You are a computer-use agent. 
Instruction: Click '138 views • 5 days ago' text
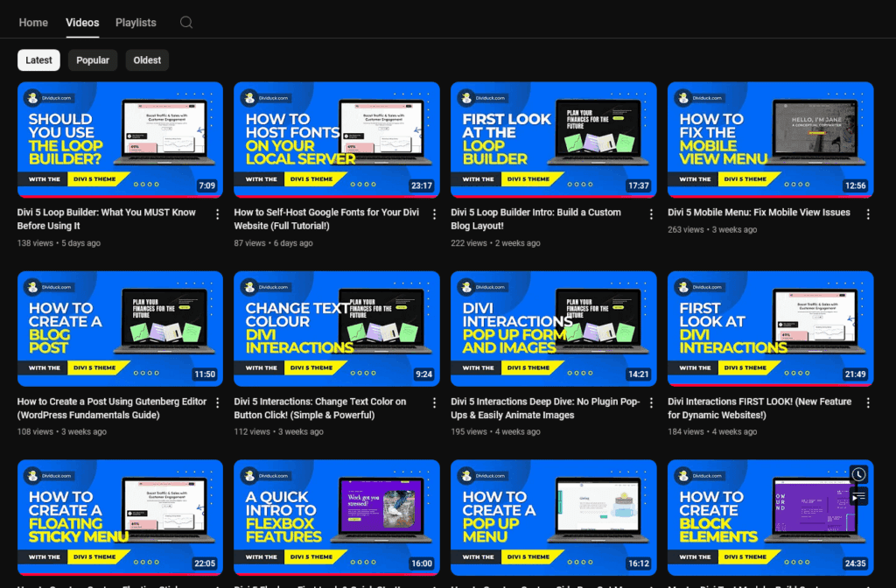(x=59, y=243)
